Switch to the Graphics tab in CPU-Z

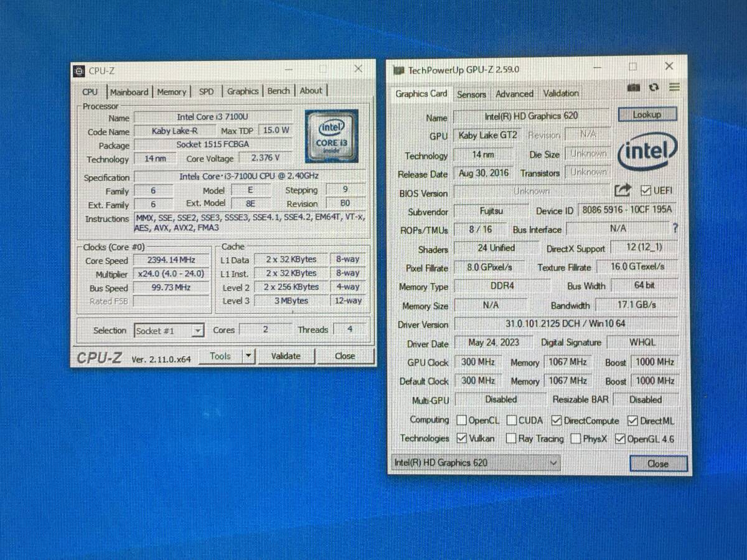pos(242,91)
